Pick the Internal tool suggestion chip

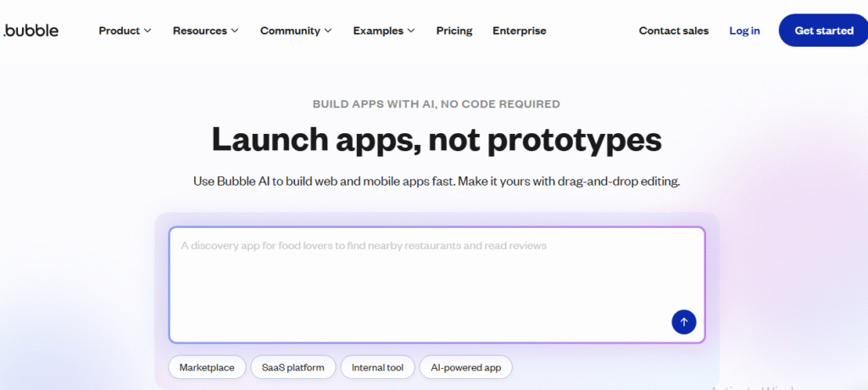(377, 367)
